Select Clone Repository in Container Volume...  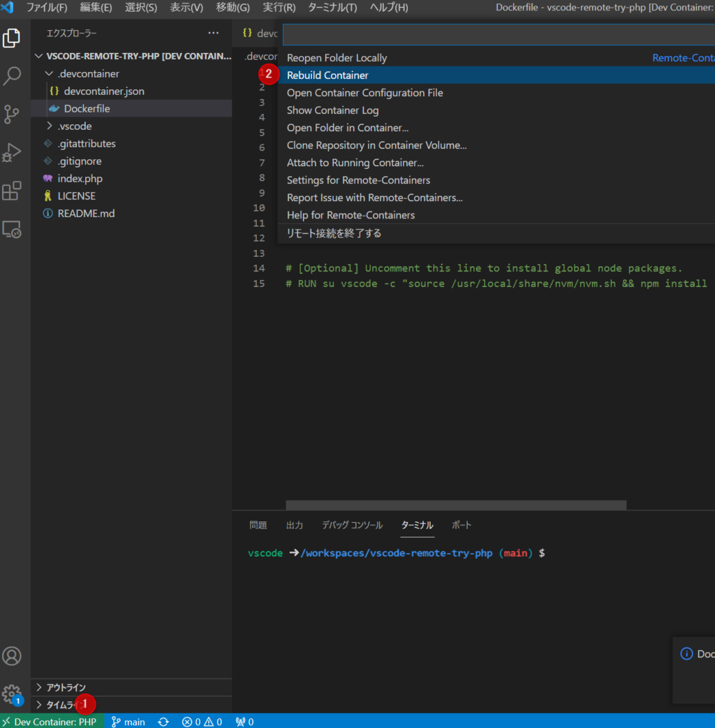click(x=496, y=145)
